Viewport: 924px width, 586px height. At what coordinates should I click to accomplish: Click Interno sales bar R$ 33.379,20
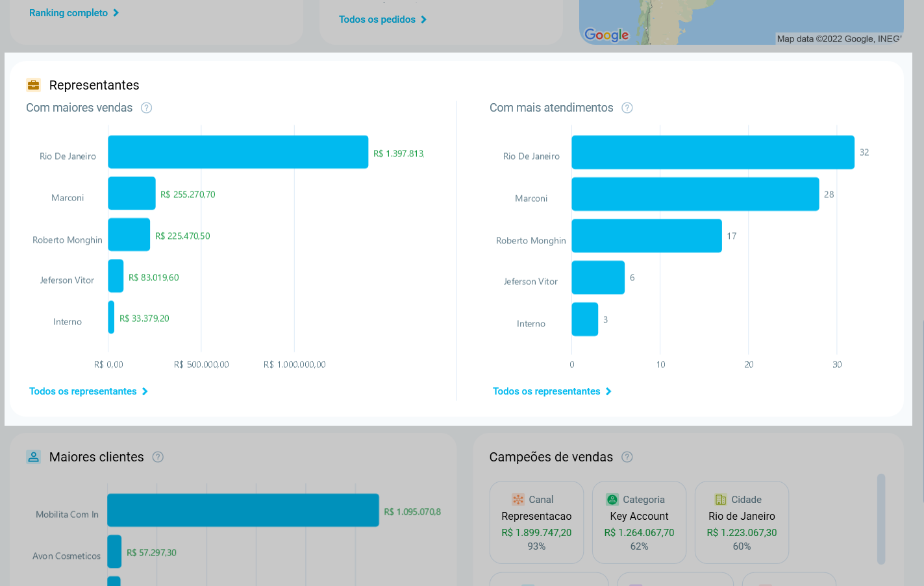111,317
